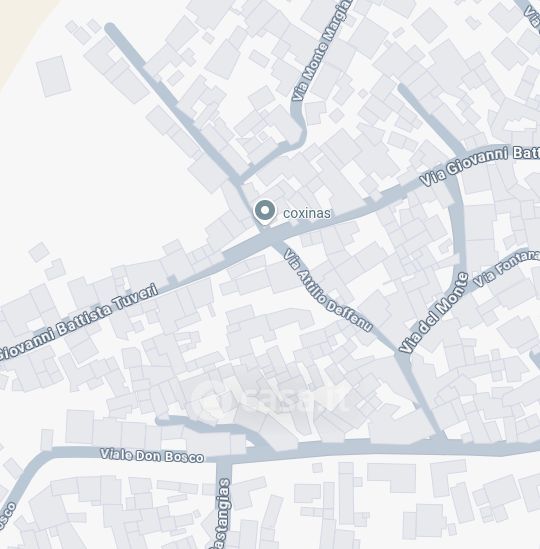
Task: Select the Via Fontana street label
Action: tap(506, 267)
